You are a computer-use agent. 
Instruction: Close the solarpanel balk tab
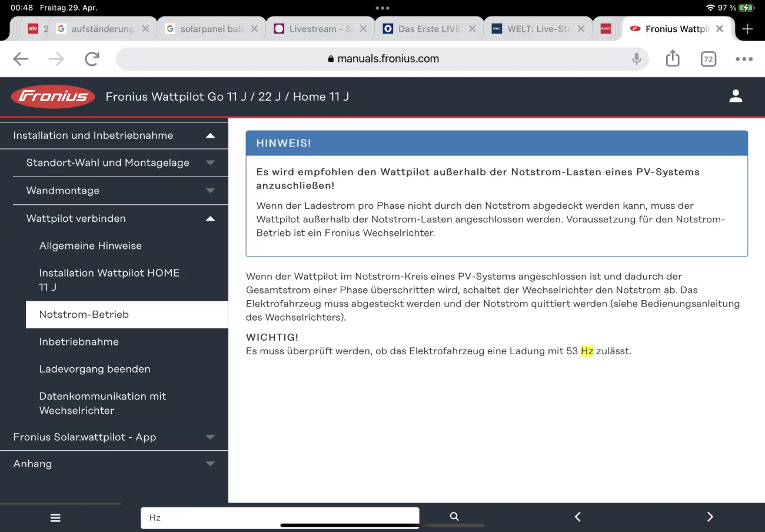tap(255, 29)
